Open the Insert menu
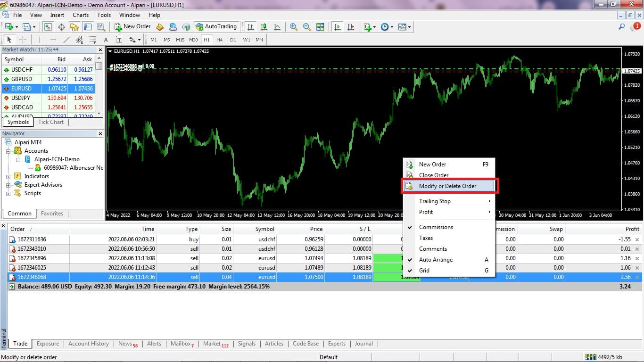Image resolution: width=644 pixels, height=362 pixels. click(x=57, y=15)
